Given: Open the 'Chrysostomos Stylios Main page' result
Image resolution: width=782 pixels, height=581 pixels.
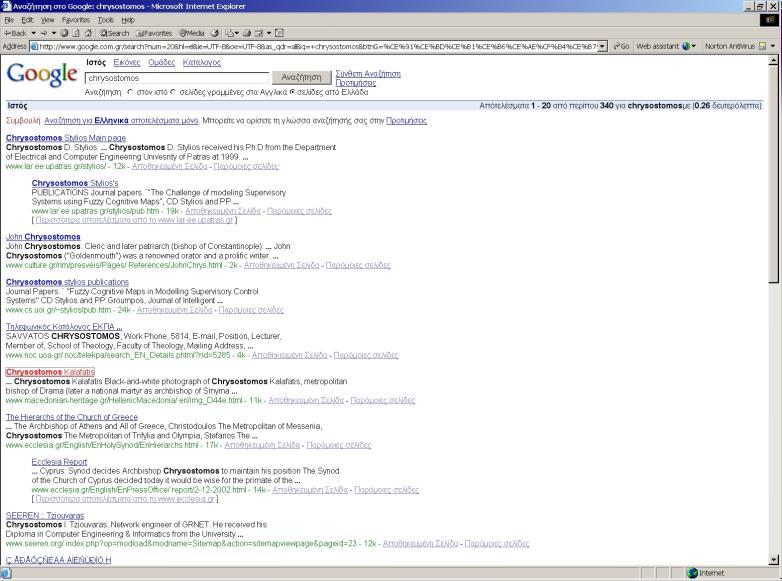Looking at the screenshot, I should click(66, 138).
